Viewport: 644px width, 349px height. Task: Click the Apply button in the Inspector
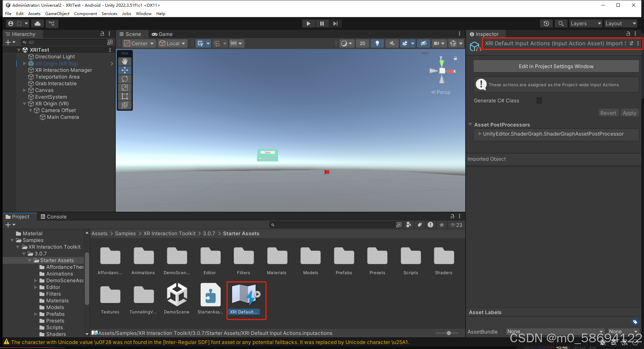coord(630,113)
